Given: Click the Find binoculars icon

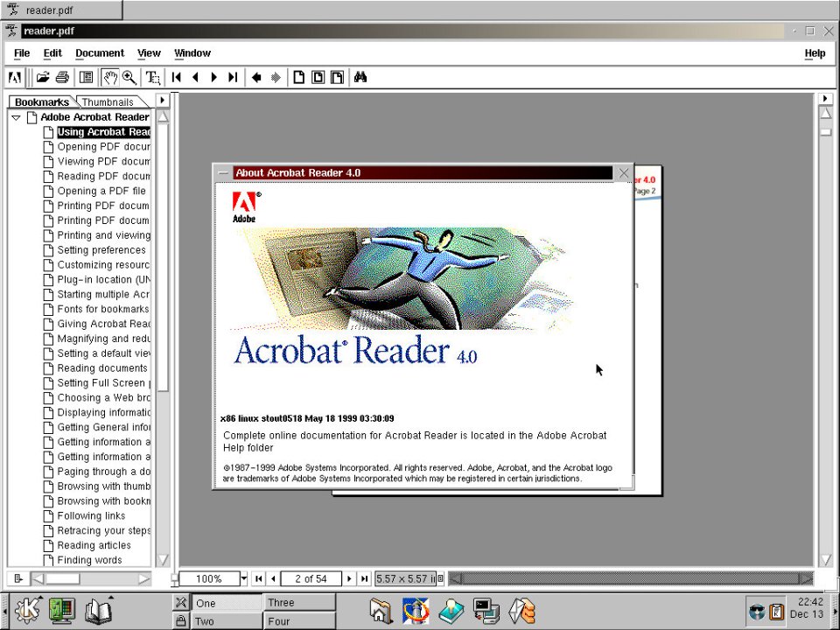Looking at the screenshot, I should click(x=360, y=77).
